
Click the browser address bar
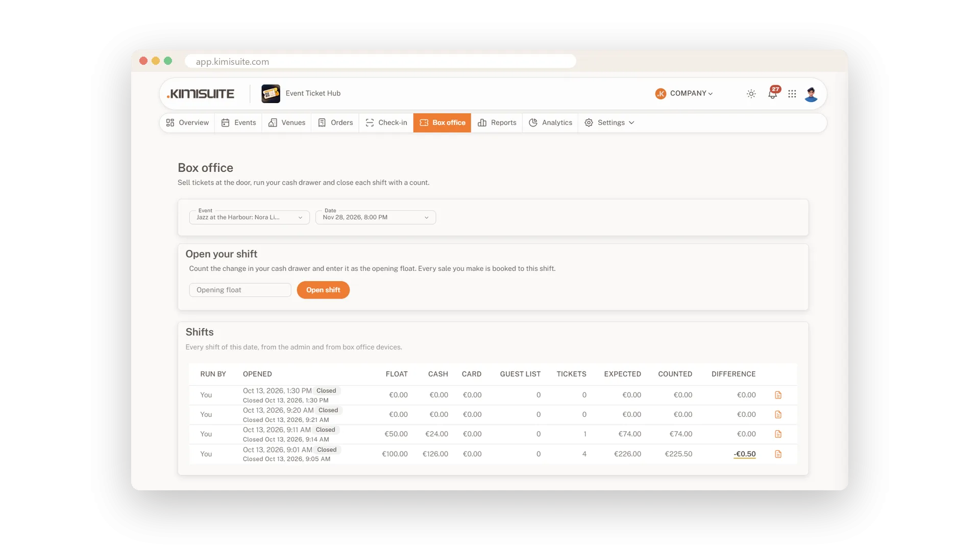pos(380,61)
